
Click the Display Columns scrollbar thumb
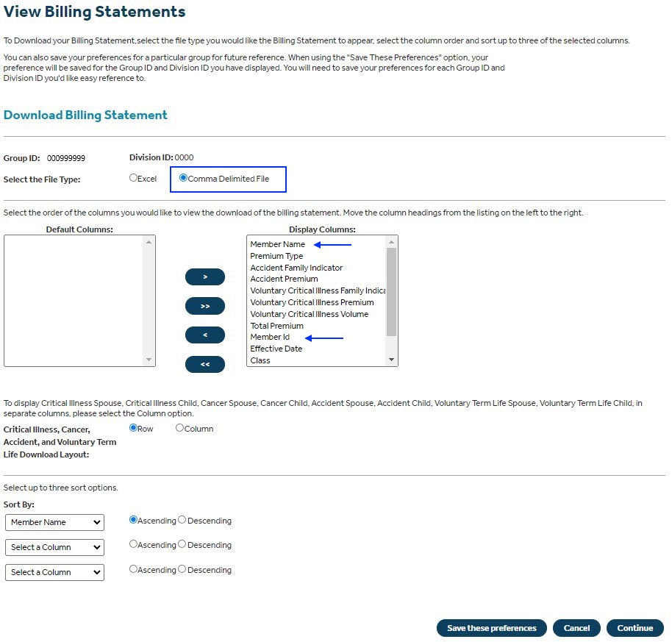(391, 292)
